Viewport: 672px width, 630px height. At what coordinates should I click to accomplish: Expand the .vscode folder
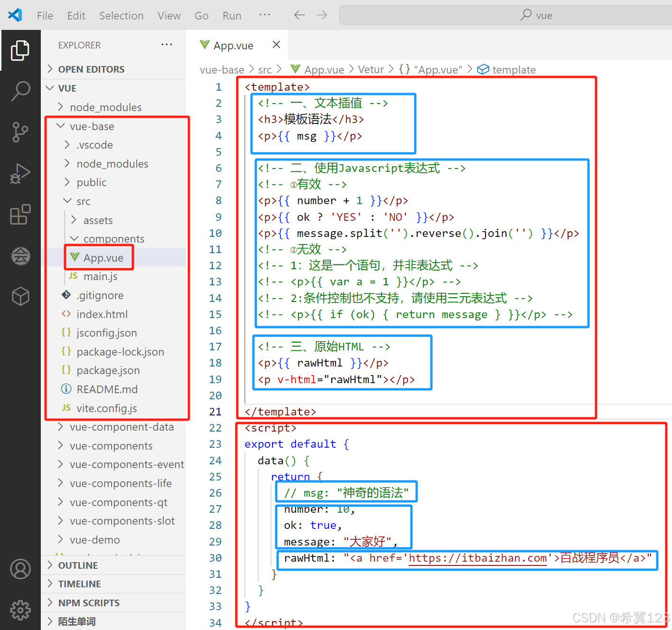tap(114, 145)
